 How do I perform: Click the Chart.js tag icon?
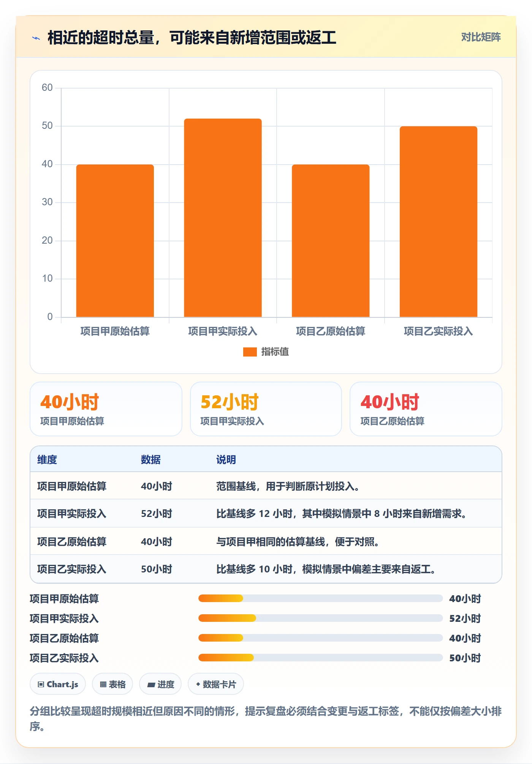[x=41, y=685]
